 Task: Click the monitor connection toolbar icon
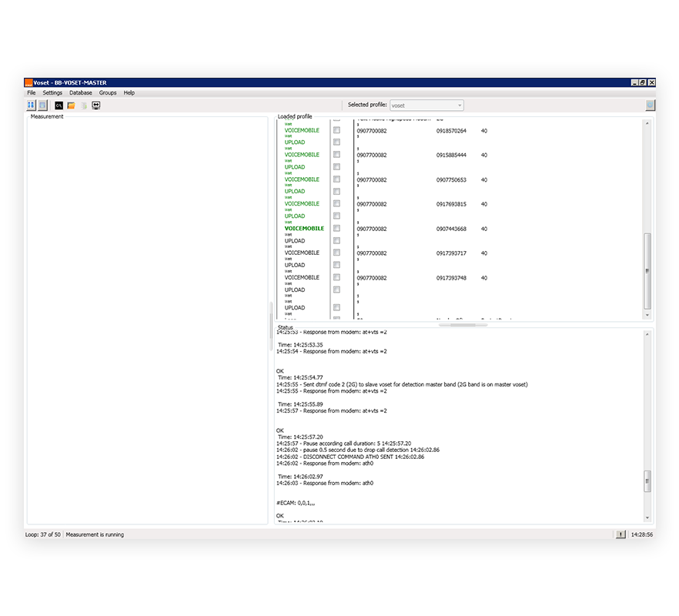[96, 105]
